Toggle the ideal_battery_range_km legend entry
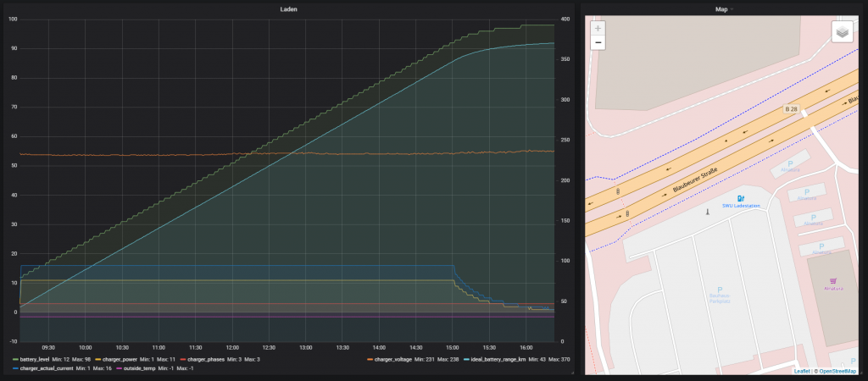The image size is (868, 381). coord(501,360)
